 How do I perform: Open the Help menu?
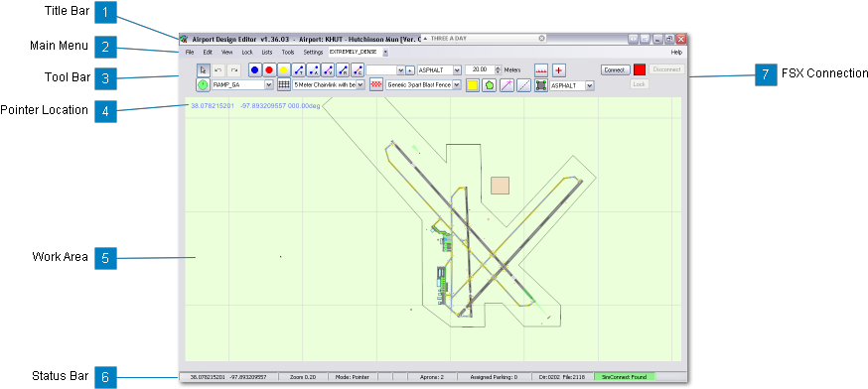[x=676, y=52]
